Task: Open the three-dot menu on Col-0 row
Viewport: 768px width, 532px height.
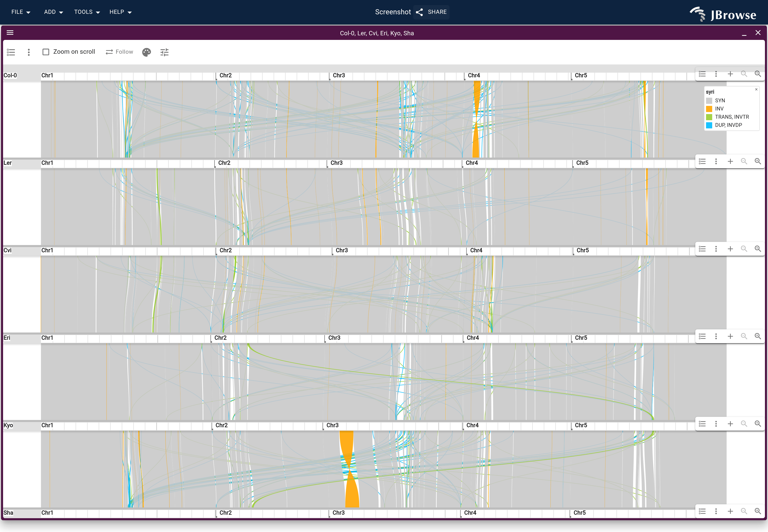Action: (x=716, y=74)
